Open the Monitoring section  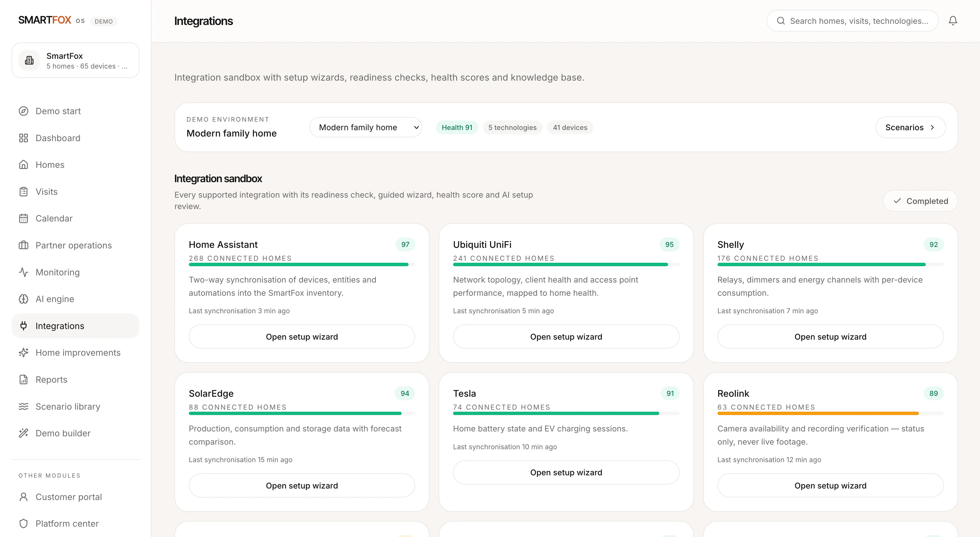click(x=75, y=272)
